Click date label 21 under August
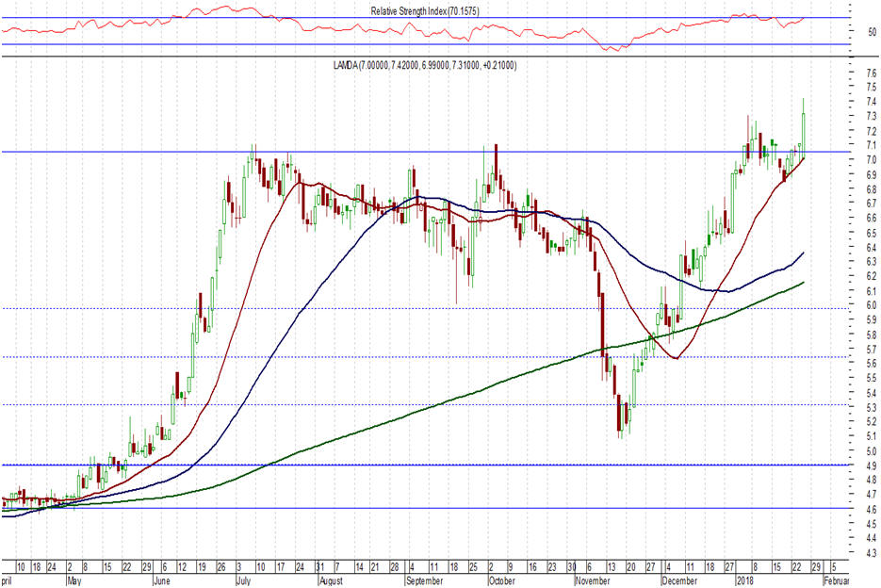Screen dimensions: 881x588 tap(375, 566)
